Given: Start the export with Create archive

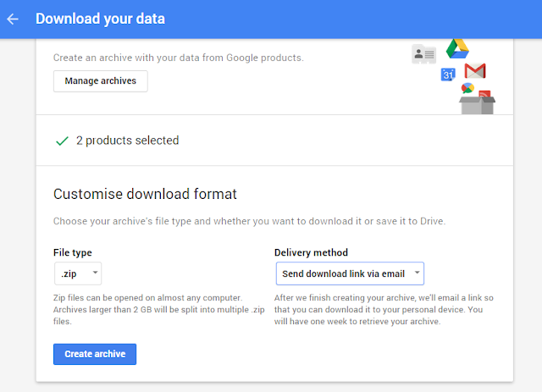Looking at the screenshot, I should 95,354.
